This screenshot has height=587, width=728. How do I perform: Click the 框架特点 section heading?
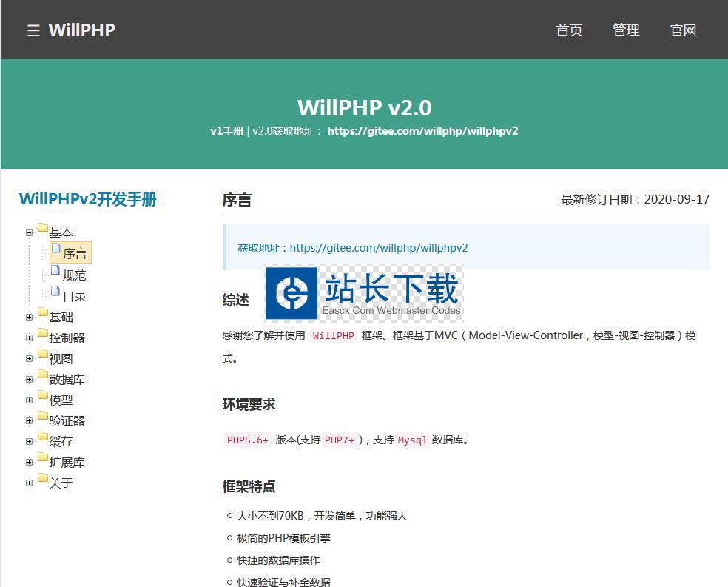[x=249, y=486]
